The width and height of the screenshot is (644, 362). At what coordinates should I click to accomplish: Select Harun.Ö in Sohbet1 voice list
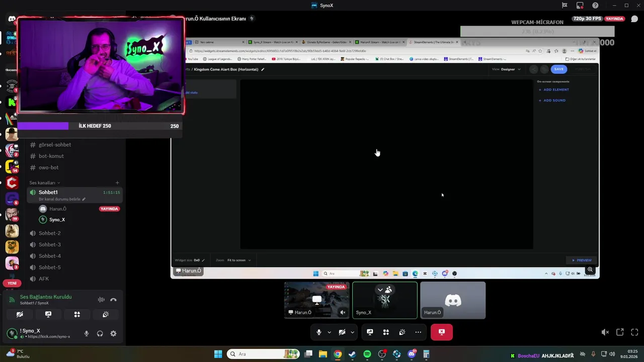tap(58, 209)
